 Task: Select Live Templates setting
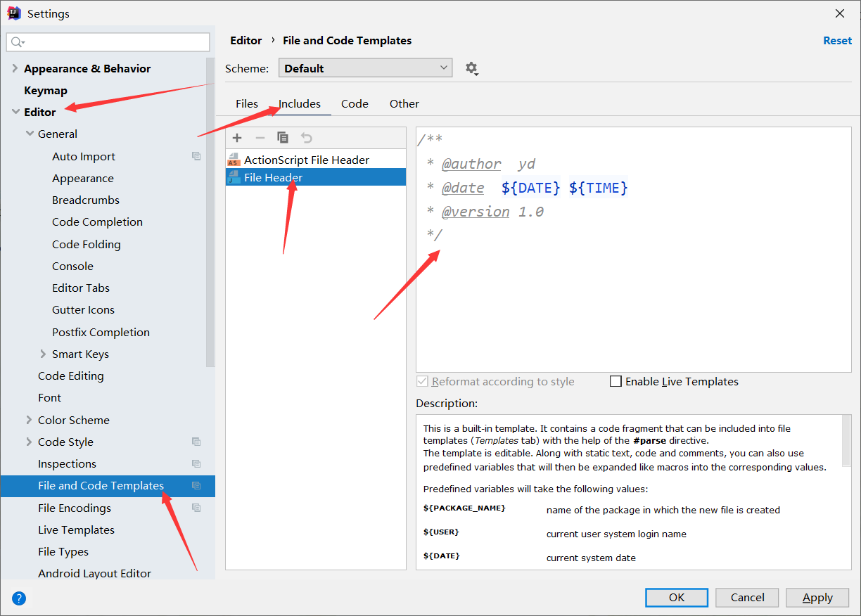[x=76, y=530]
